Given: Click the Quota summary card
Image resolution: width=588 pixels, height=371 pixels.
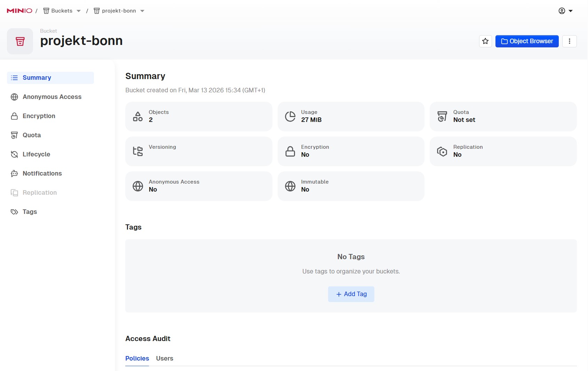Looking at the screenshot, I should tap(503, 116).
